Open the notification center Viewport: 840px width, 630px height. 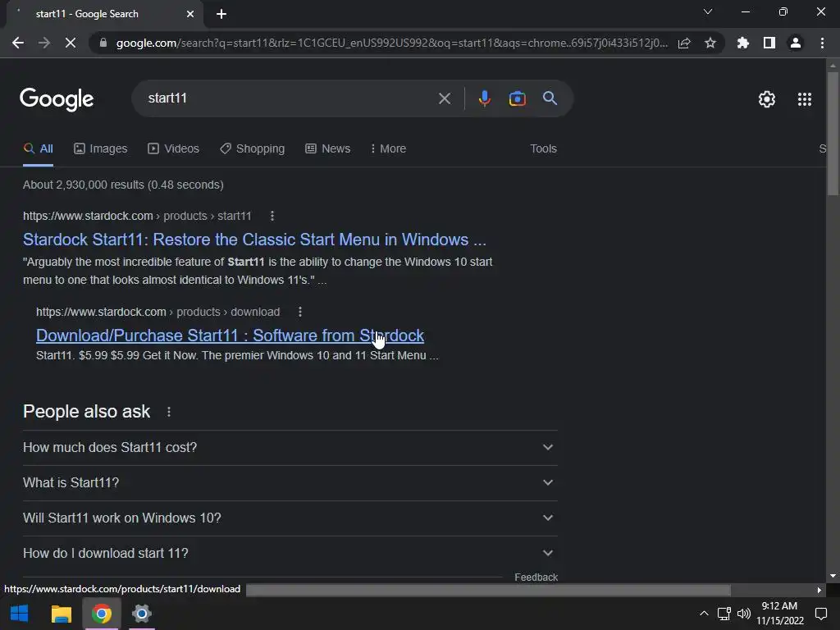pyautogui.click(x=820, y=614)
